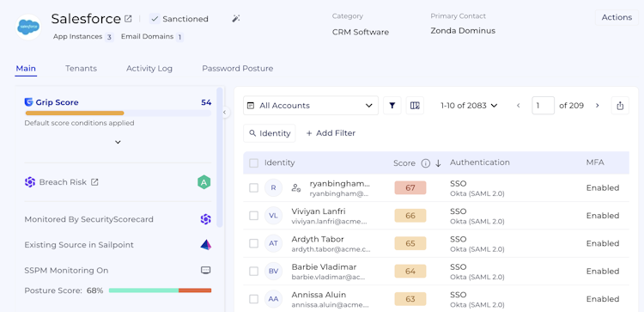
Task: Open the column settings icon
Action: pos(415,106)
